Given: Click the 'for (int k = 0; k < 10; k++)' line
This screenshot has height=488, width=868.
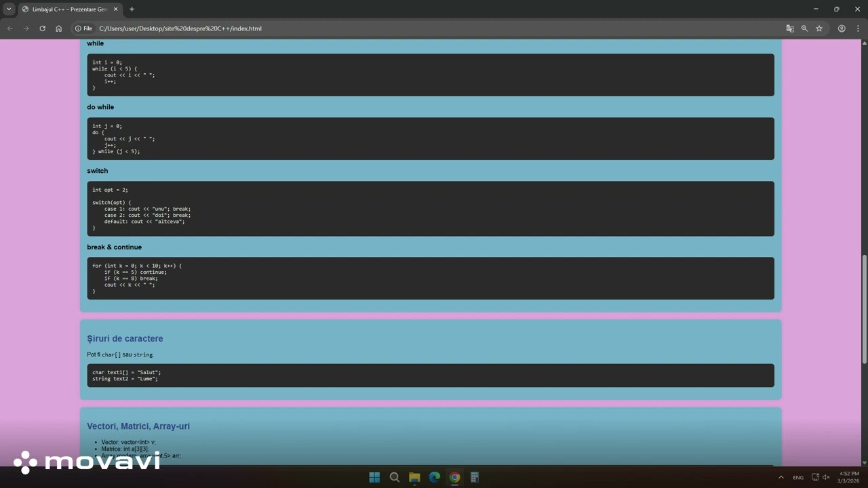Looking at the screenshot, I should coord(137,266).
